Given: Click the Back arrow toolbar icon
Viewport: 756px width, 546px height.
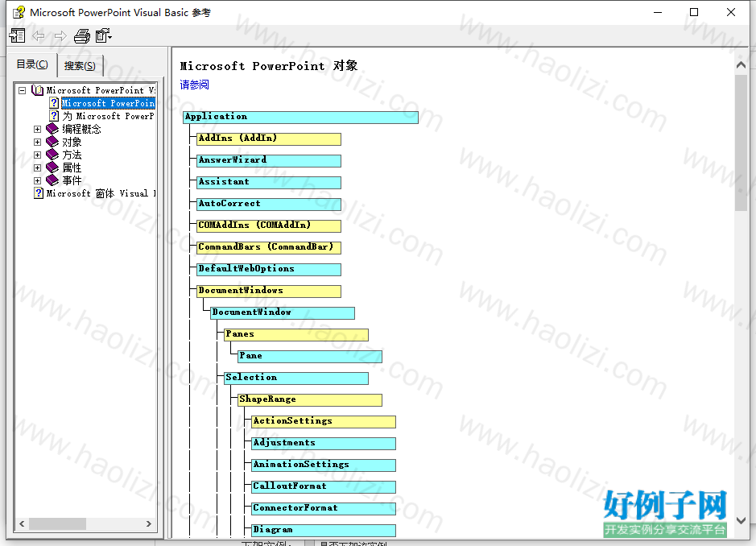Looking at the screenshot, I should pos(38,35).
